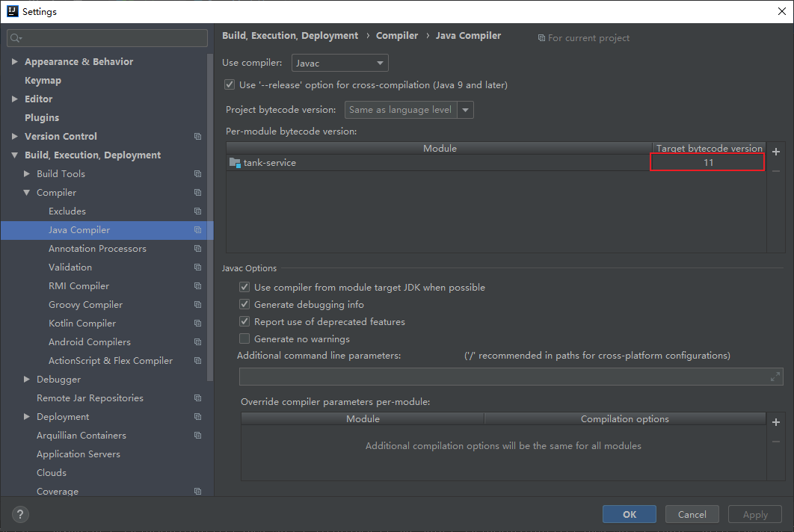Enable Generate no warnings checkbox

point(244,338)
